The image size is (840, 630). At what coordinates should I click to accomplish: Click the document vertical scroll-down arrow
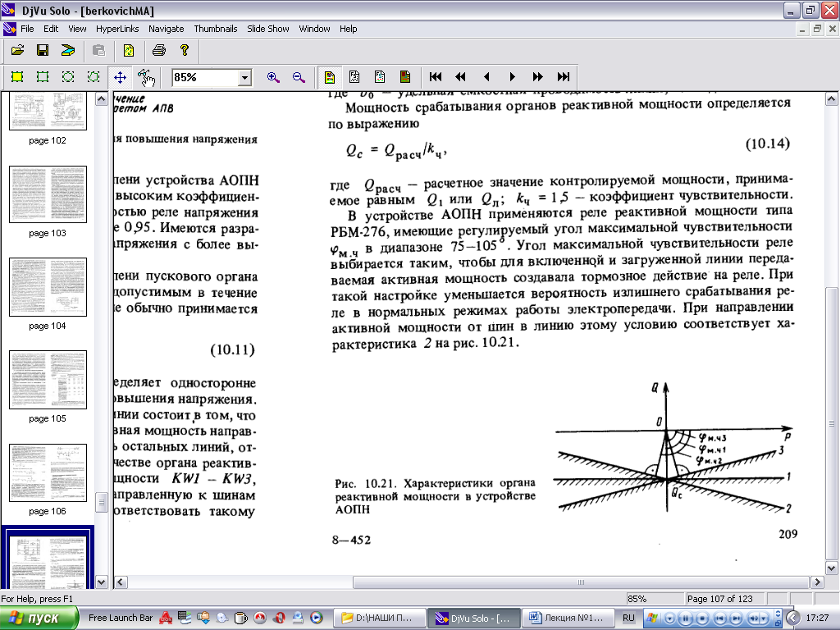tap(831, 568)
